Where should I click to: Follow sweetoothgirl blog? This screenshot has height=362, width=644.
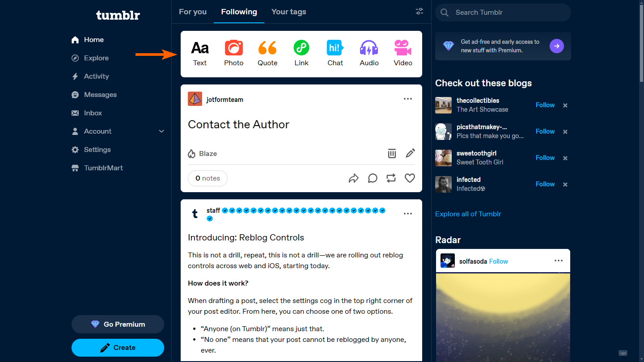pos(545,158)
